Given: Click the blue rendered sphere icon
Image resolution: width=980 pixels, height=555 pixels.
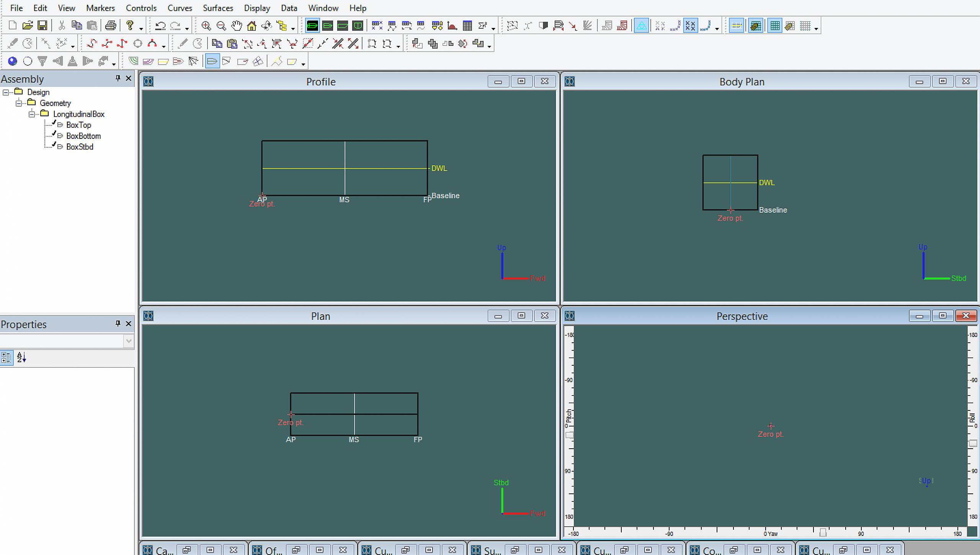Looking at the screenshot, I should click(12, 61).
